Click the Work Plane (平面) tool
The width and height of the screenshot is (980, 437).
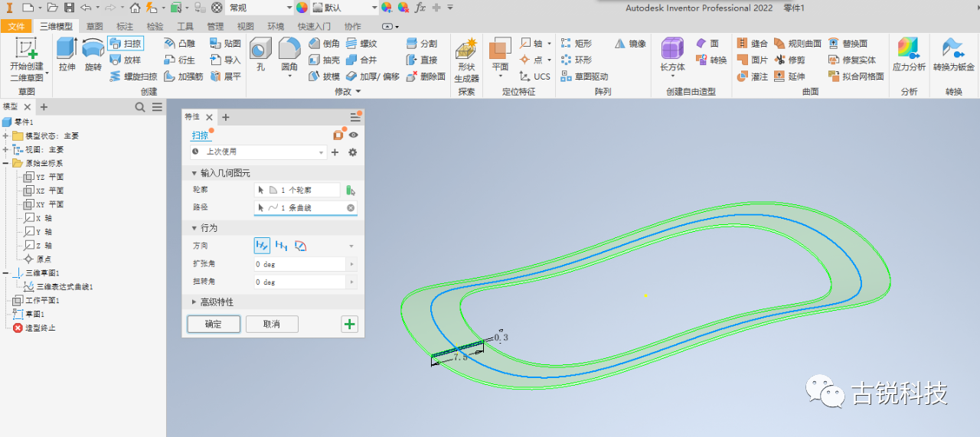(x=500, y=58)
